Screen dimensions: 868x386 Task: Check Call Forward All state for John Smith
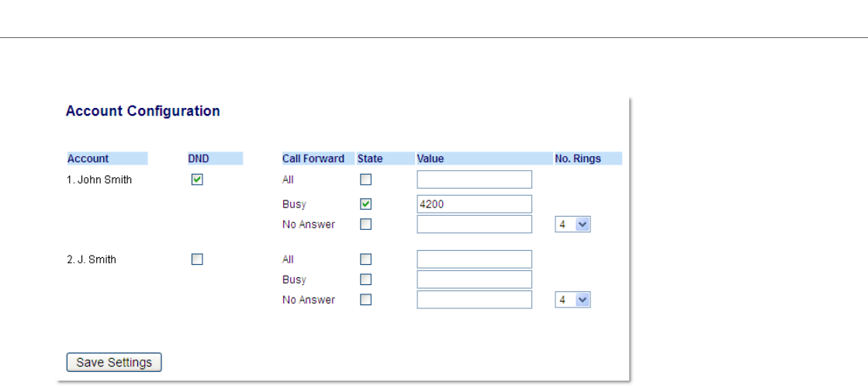pyautogui.click(x=366, y=179)
